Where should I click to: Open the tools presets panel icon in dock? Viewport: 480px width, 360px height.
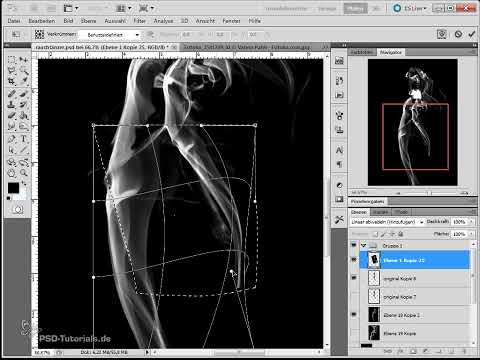[x=339, y=219]
